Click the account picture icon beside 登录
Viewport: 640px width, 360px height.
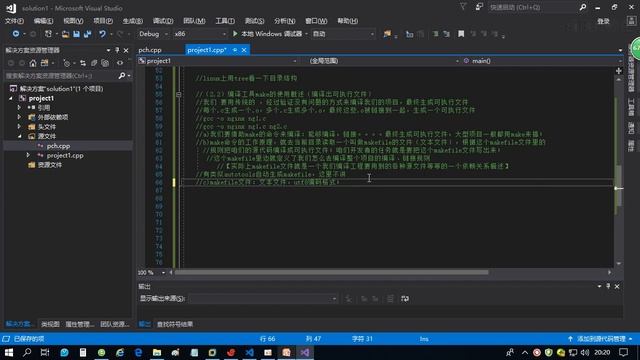coord(631,21)
